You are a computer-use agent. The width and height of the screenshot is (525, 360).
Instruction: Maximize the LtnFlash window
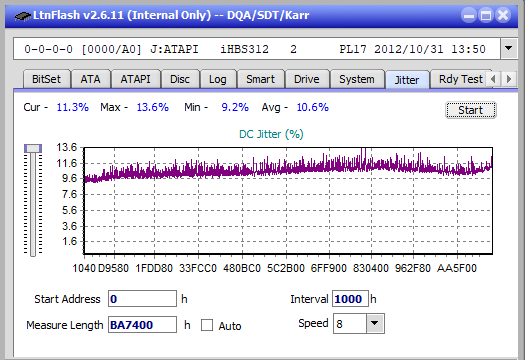point(486,15)
